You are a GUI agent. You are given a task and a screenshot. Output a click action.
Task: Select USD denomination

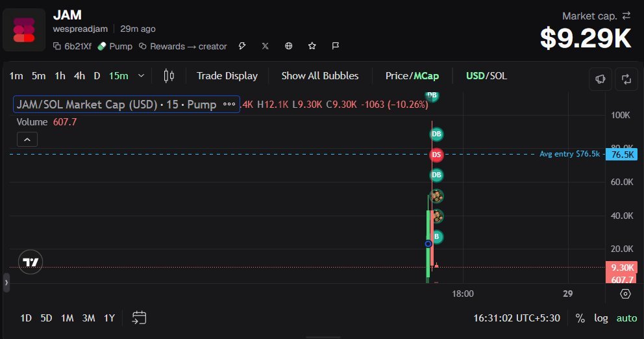475,75
